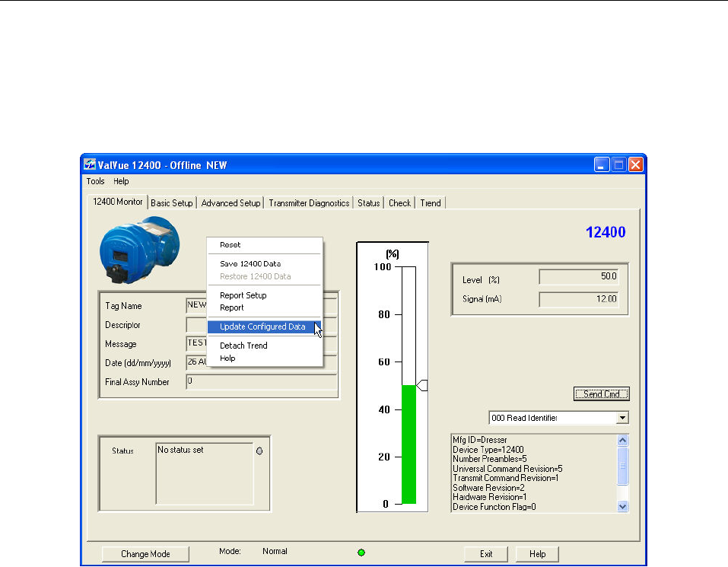The width and height of the screenshot is (728, 567).
Task: Switch to the Basic Setup tab
Action: tap(172, 203)
